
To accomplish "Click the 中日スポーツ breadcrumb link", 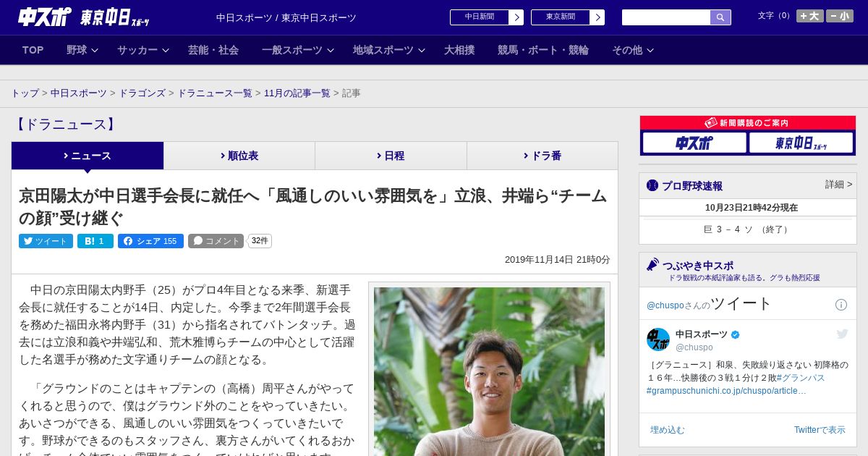I will 79,93.
